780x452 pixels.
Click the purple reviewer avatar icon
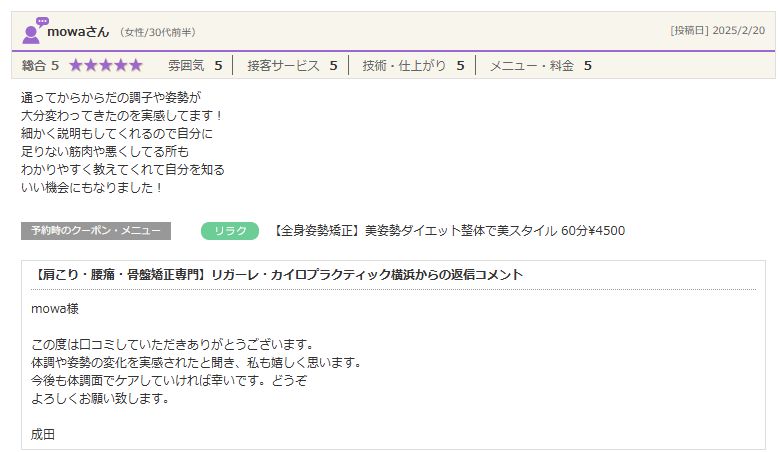click(34, 31)
